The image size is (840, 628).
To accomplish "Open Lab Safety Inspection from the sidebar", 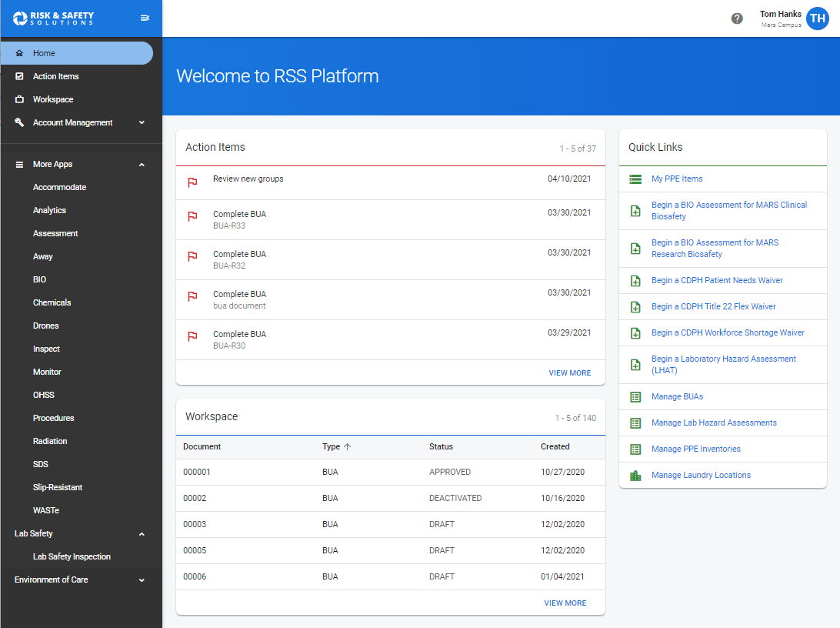I will [72, 556].
